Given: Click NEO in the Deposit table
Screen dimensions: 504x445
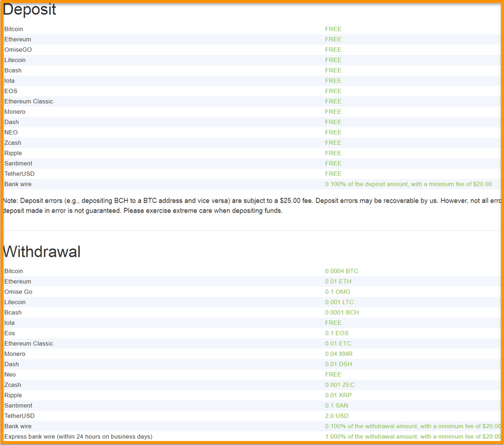Looking at the screenshot, I should click(x=11, y=133).
